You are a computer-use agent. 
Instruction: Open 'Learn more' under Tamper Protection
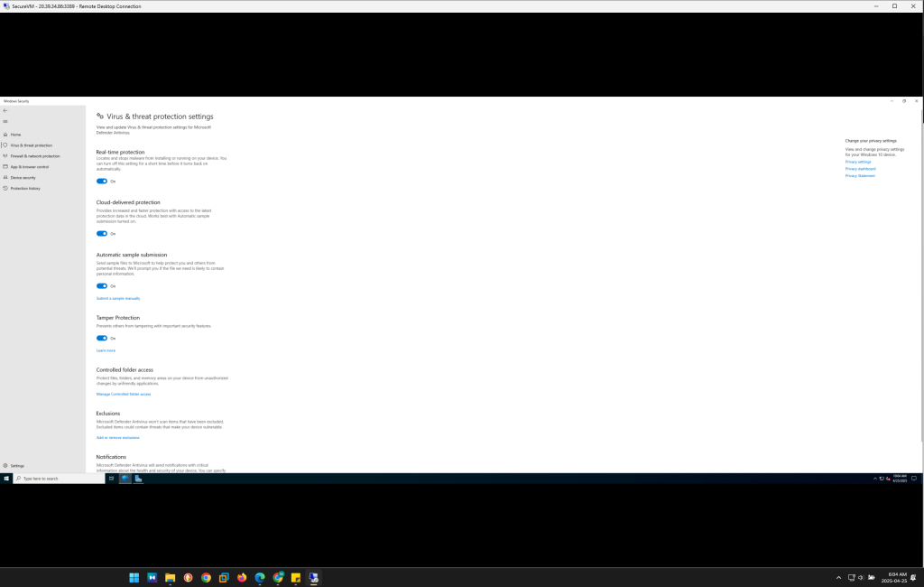(106, 350)
